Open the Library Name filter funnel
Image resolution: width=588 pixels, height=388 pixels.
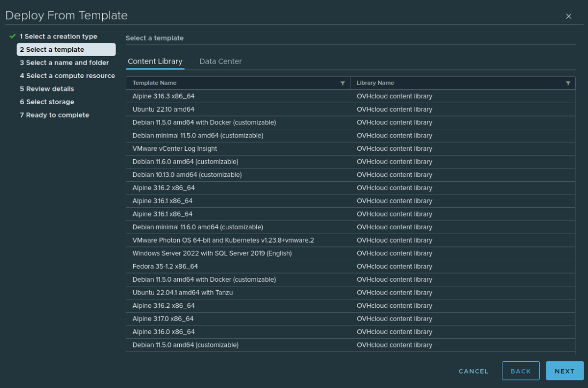568,83
